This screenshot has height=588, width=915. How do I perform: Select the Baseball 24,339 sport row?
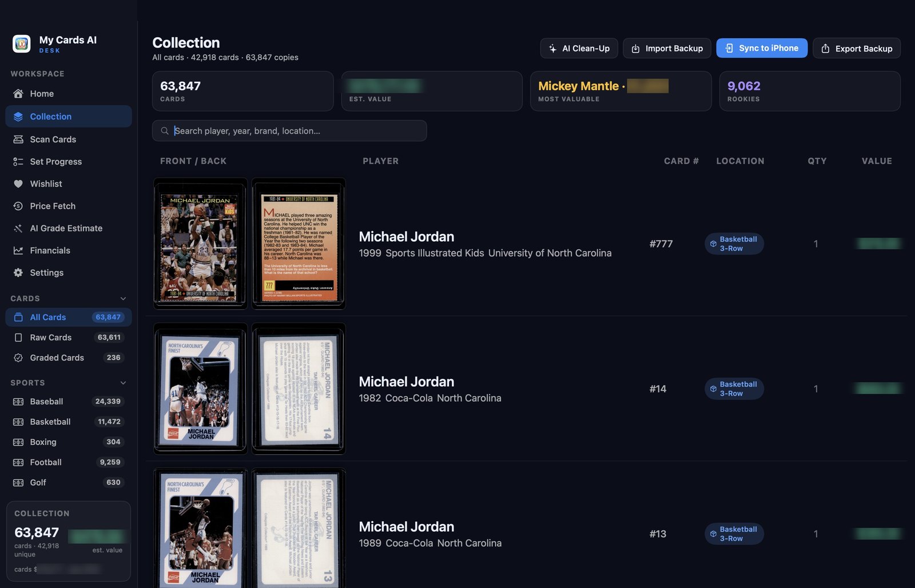pyautogui.click(x=69, y=402)
